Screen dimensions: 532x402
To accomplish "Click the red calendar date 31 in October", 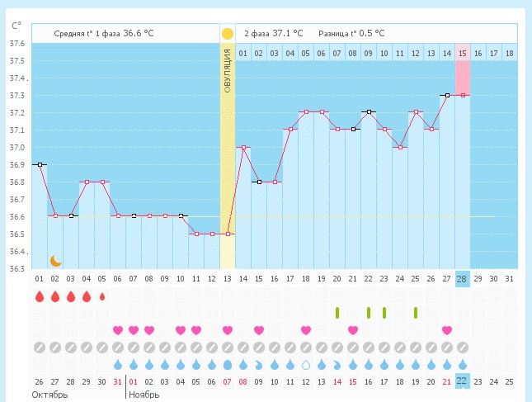I will tap(118, 381).
